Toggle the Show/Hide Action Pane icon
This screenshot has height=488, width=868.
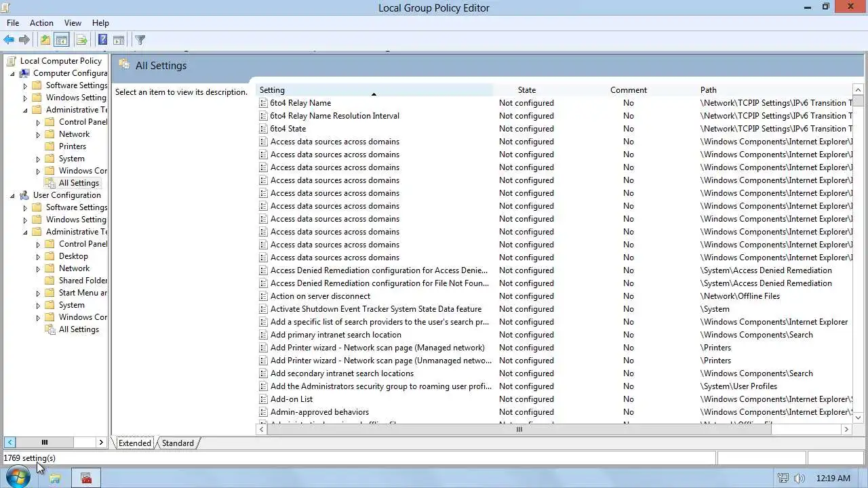(119, 40)
